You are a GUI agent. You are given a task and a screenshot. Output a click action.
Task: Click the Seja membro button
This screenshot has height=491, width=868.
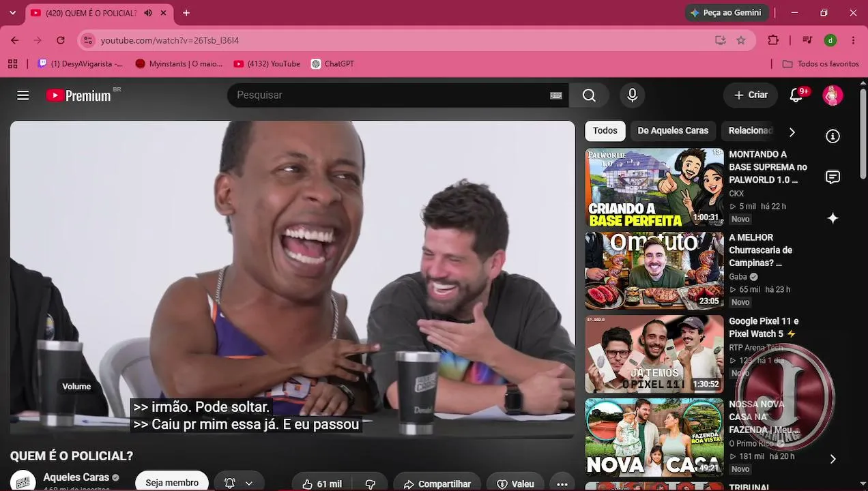click(172, 482)
